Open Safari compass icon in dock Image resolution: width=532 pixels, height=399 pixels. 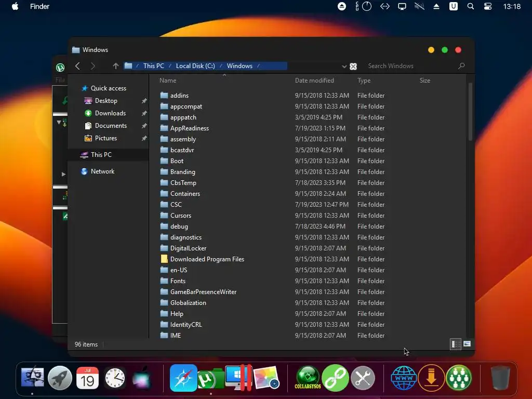(183, 378)
